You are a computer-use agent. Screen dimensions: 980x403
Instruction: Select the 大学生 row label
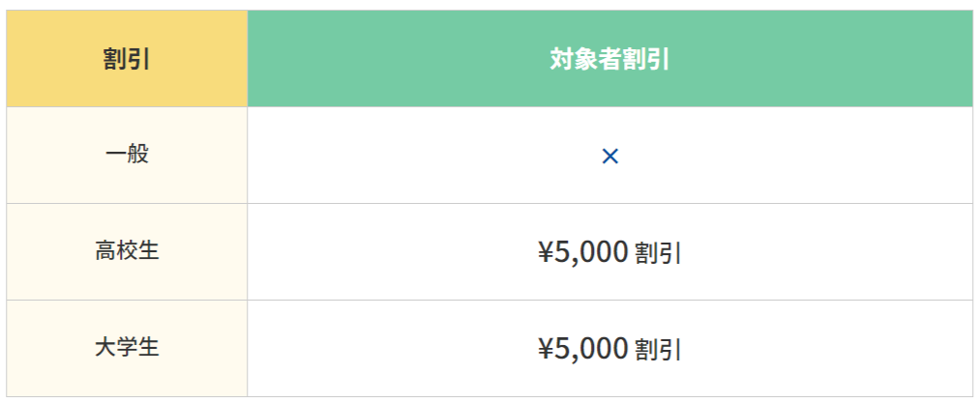point(127,347)
